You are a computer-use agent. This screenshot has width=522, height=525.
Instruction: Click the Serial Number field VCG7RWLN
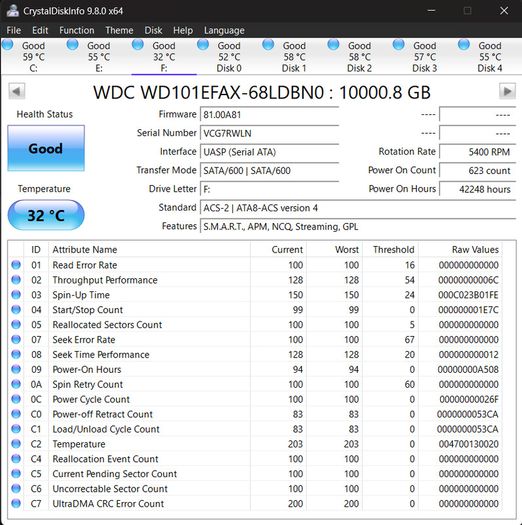[x=270, y=133]
